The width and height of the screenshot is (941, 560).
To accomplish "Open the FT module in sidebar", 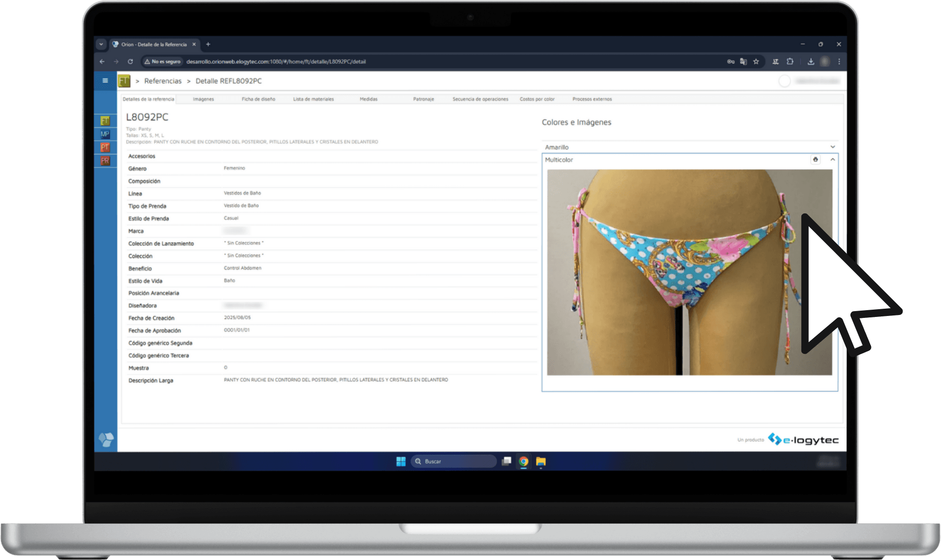I will pyautogui.click(x=105, y=121).
